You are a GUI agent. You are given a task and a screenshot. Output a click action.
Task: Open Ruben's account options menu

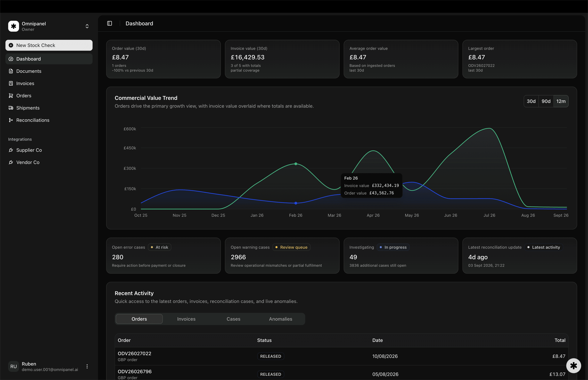click(87, 366)
